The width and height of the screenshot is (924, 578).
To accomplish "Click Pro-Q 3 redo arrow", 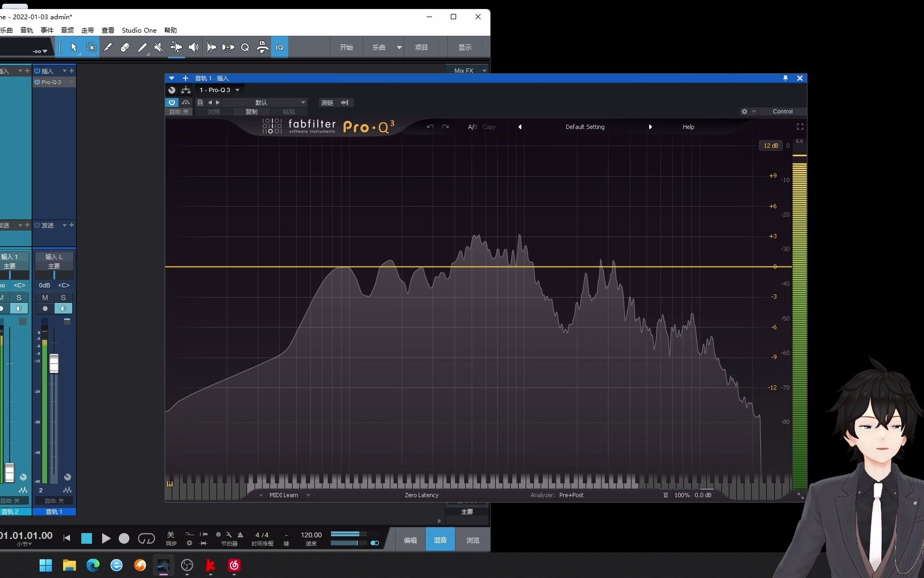I will pyautogui.click(x=445, y=127).
